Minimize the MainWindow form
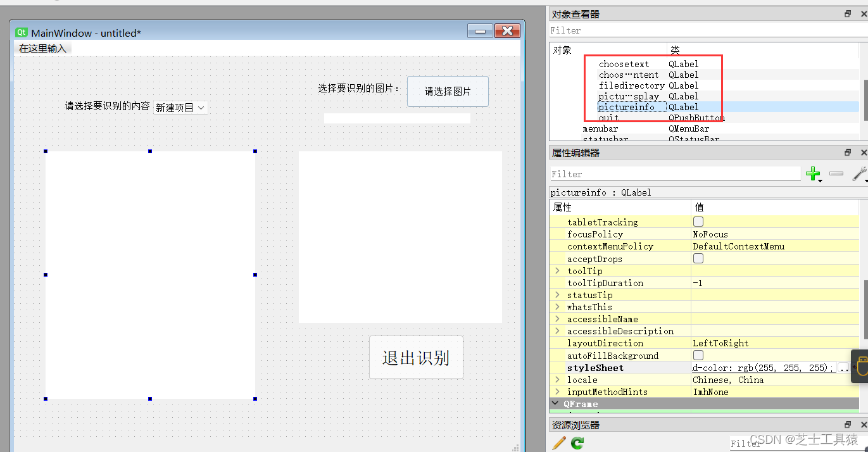868x452 pixels. tap(479, 31)
